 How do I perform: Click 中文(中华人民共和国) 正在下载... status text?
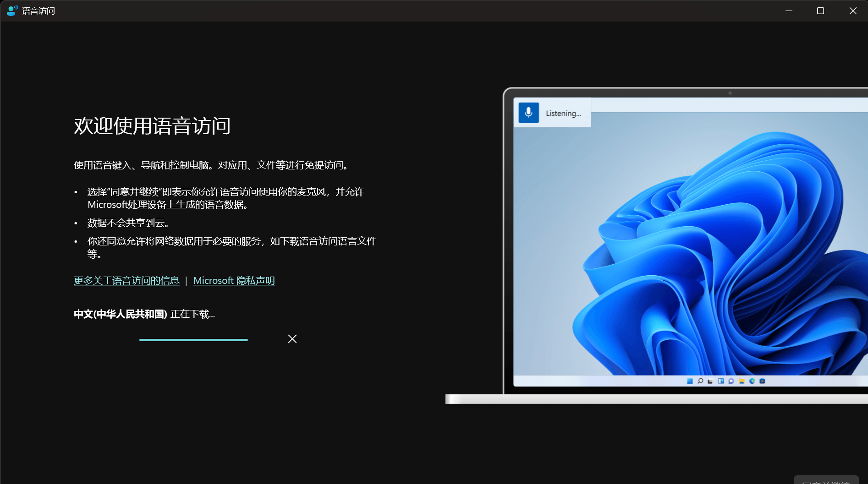(144, 314)
